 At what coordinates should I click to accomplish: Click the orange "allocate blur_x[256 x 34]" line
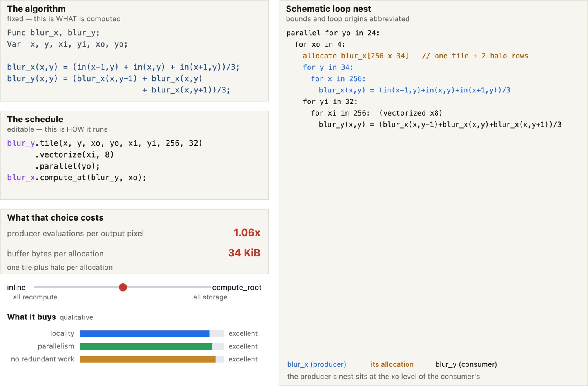click(356, 56)
